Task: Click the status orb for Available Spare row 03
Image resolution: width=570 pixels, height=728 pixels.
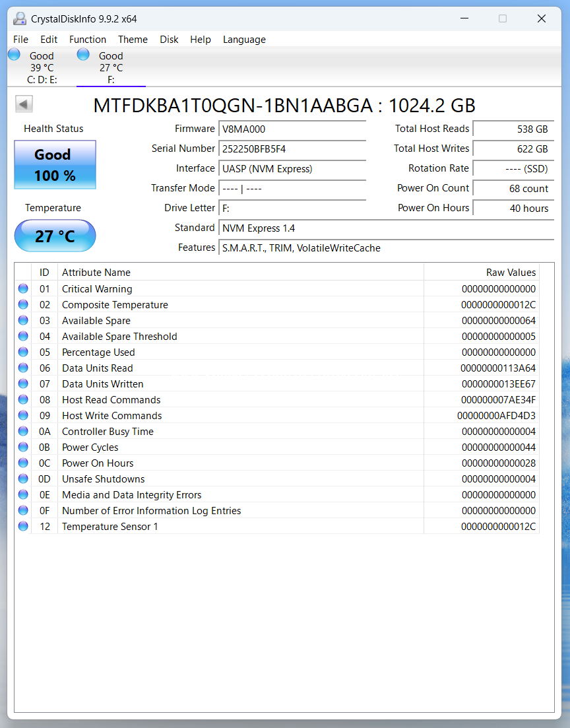Action: [23, 320]
